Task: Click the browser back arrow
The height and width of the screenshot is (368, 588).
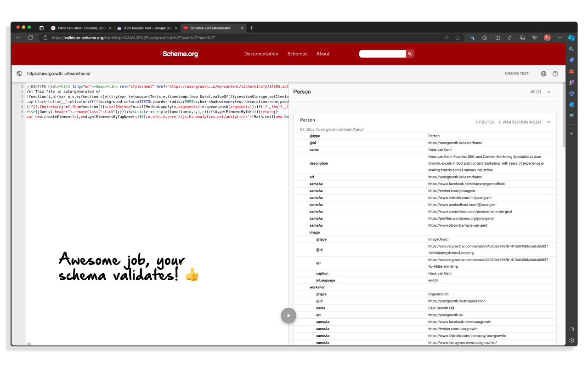Action: coord(18,38)
